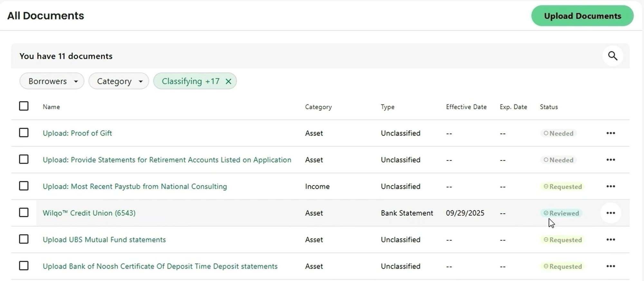This screenshot has width=644, height=281.
Task: Sort by the Name column header
Action: [x=51, y=107]
